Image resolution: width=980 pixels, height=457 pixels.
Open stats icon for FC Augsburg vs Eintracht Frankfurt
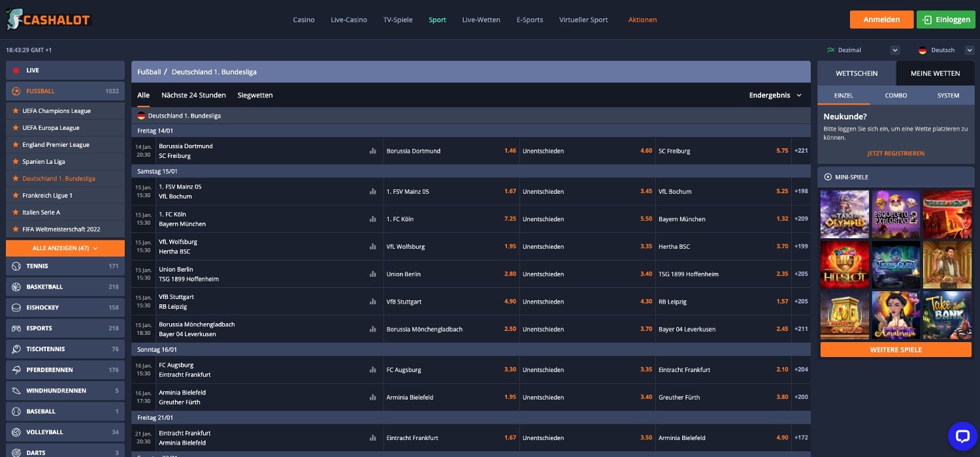tap(373, 370)
